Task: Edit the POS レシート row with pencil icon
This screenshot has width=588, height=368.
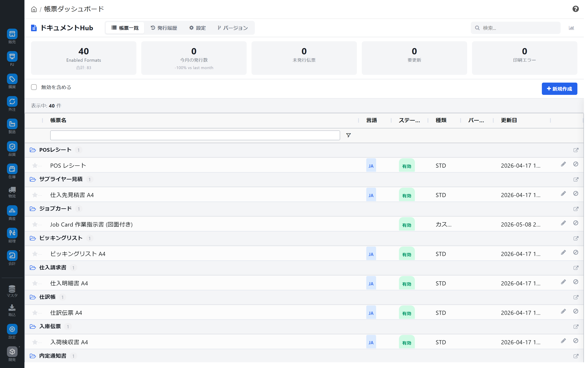Action: 563,164
